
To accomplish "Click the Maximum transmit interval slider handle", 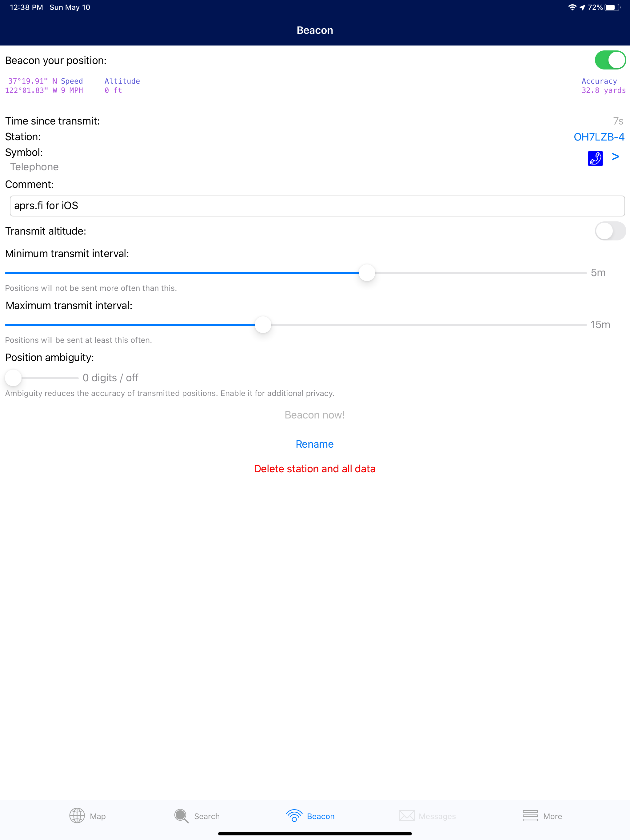I will pos(263,325).
